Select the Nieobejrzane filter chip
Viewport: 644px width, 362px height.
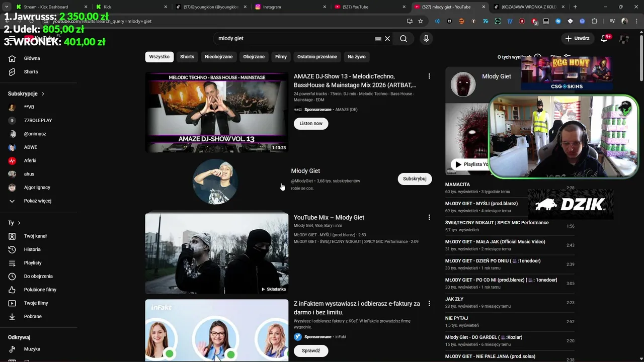tap(218, 57)
